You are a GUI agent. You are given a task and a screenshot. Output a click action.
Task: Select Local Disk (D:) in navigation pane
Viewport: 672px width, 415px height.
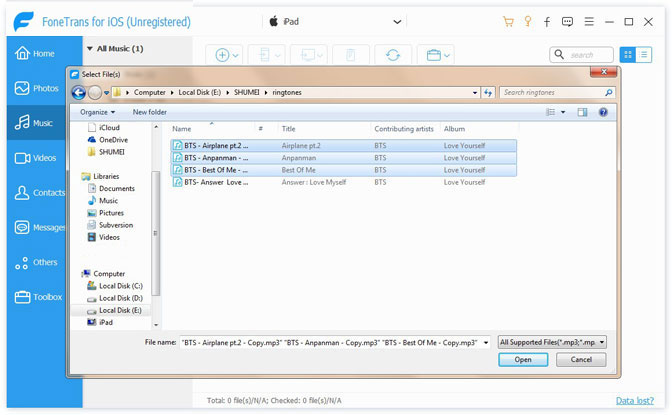[x=115, y=298]
